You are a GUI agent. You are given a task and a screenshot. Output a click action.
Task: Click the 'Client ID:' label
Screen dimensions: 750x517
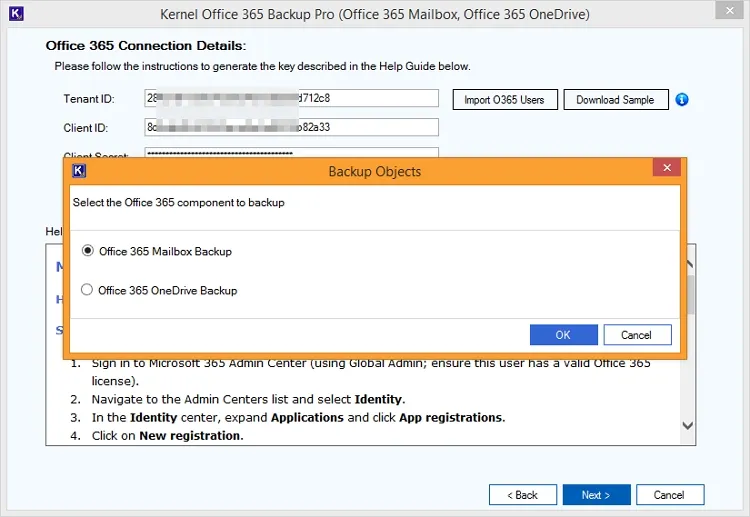tap(86, 128)
